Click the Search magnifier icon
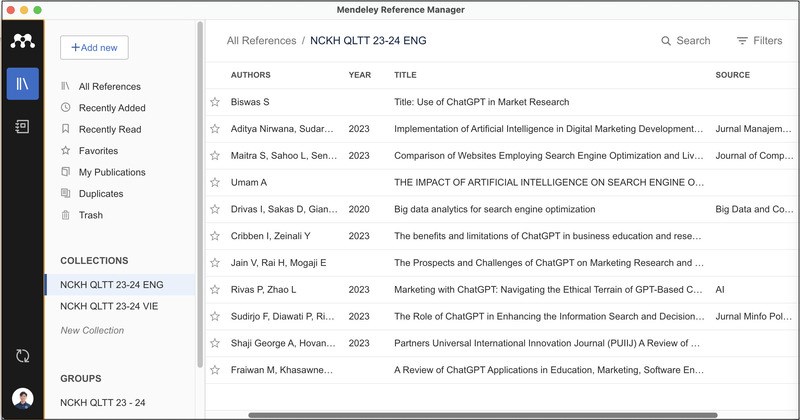 tap(667, 41)
